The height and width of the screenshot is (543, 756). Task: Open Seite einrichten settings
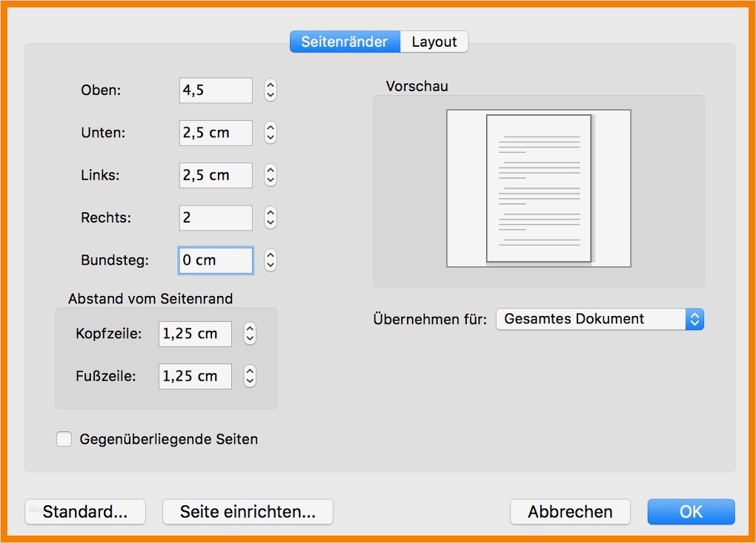pyautogui.click(x=248, y=512)
